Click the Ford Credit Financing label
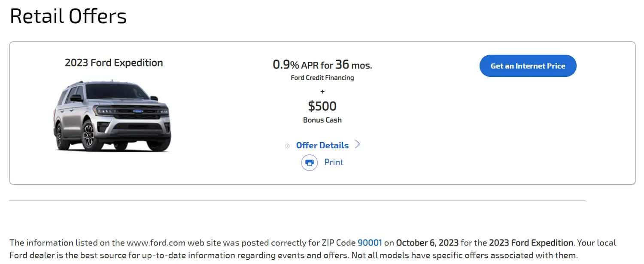This screenshot has height=264, width=644. (x=322, y=78)
